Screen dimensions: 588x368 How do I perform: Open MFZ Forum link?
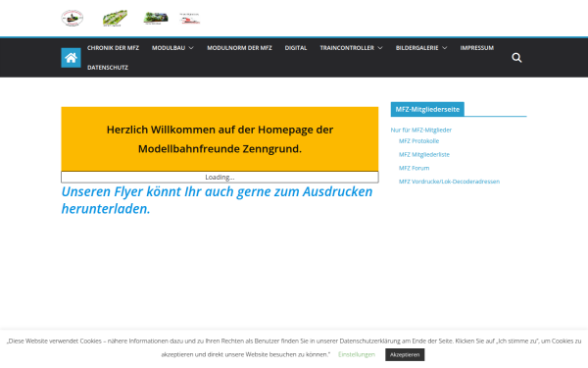(414, 168)
